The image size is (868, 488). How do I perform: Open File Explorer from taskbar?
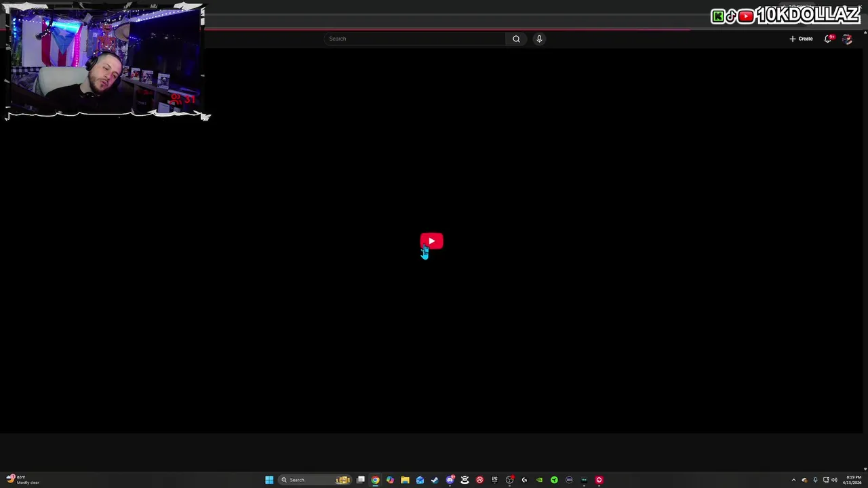405,480
